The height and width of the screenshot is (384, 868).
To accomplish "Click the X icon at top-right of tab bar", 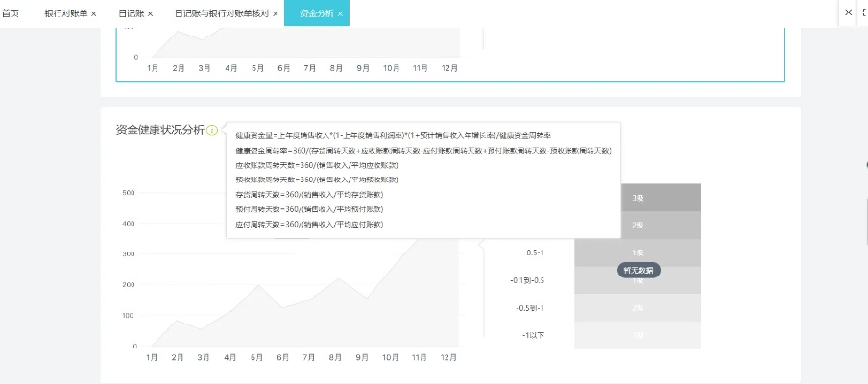I will (848, 12).
